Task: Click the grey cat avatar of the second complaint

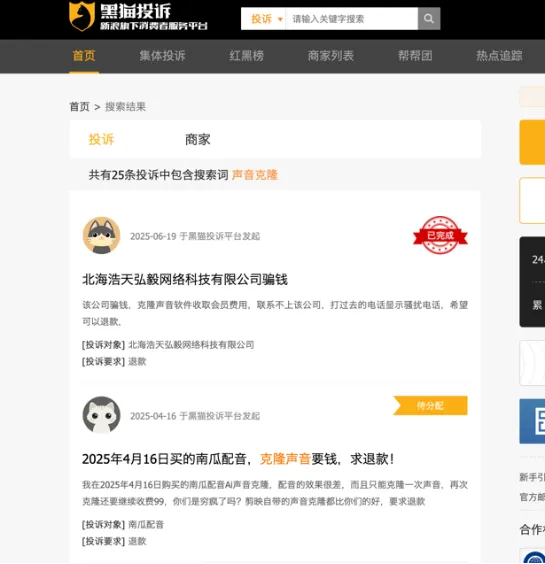Action: click(101, 415)
